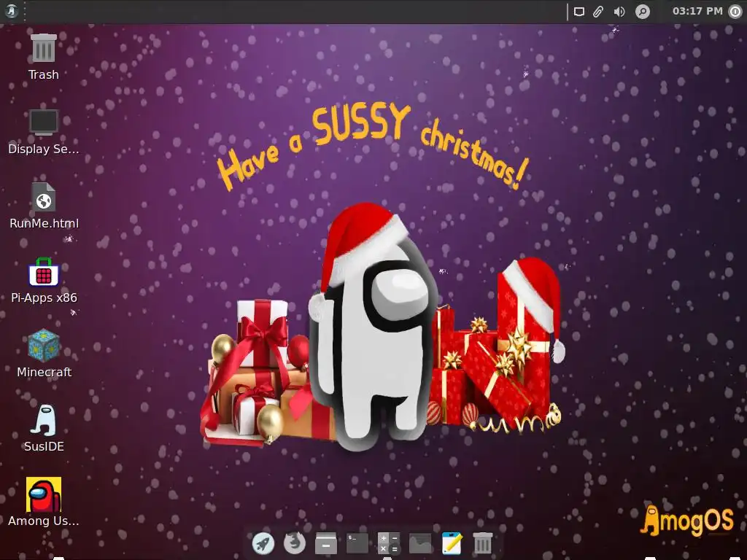Launch the calculator from the dock

389,543
